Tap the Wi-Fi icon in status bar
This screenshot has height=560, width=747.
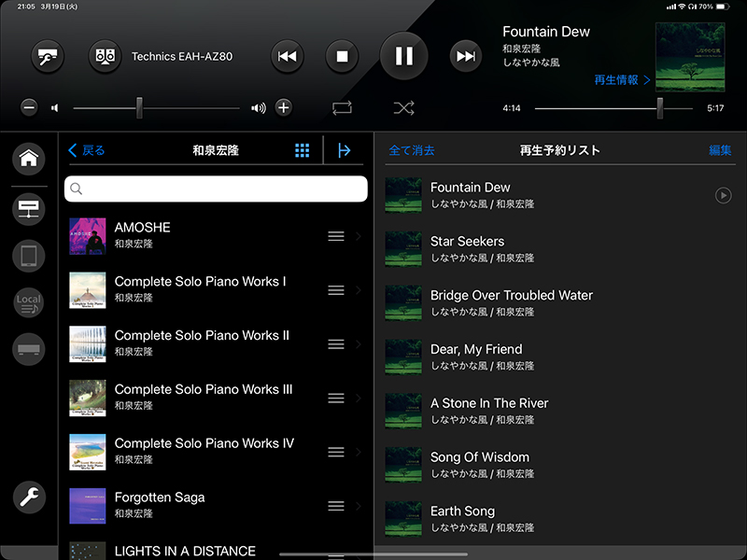click(682, 7)
